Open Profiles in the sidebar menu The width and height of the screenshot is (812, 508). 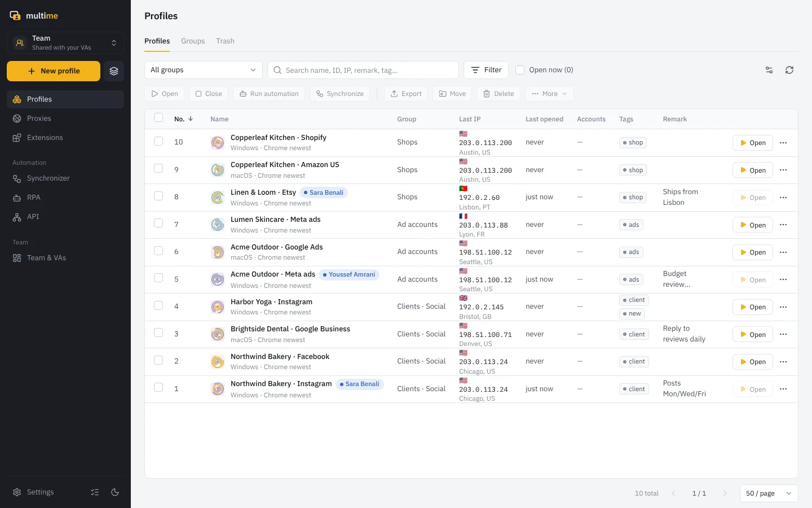pos(65,99)
